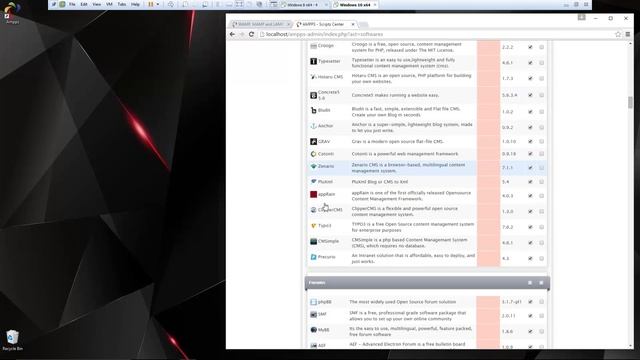Viewport: 640px width, 360px height.
Task: Uncheck the checked box in Zenario row
Action: click(x=530, y=168)
